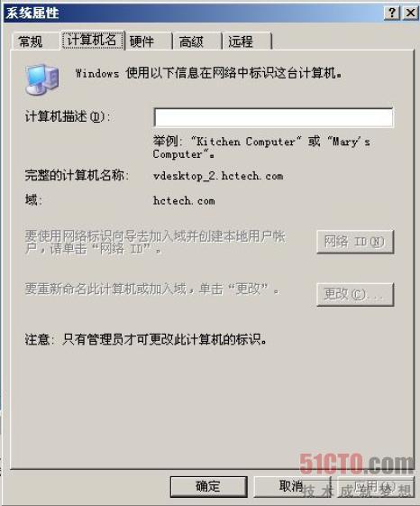Click the 网络 ID button
This screenshot has height=506, width=420.
tap(355, 242)
